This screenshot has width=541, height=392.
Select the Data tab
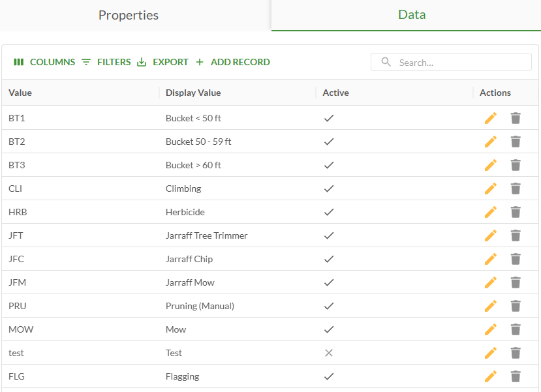coord(412,15)
